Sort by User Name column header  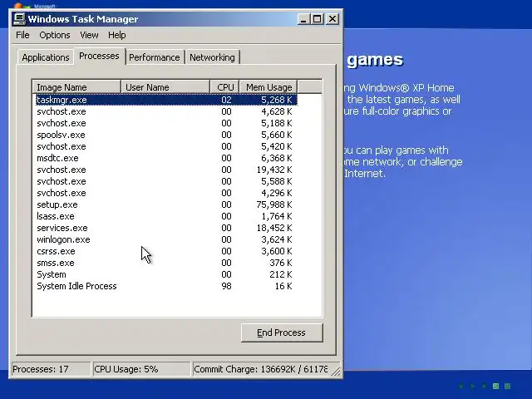click(165, 87)
